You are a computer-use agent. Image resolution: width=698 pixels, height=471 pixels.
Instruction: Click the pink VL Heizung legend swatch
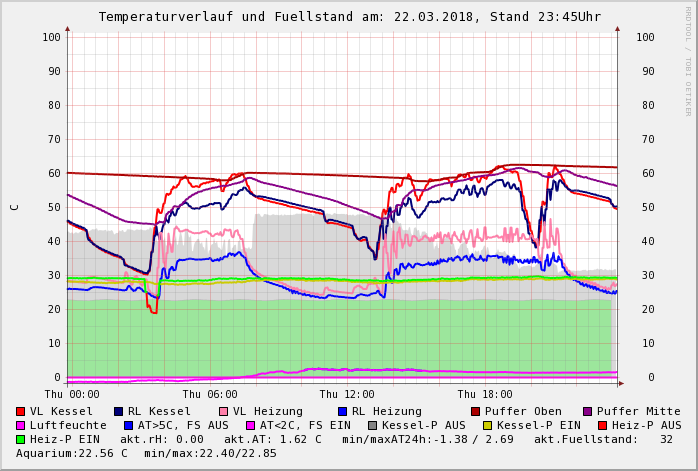pos(224,411)
